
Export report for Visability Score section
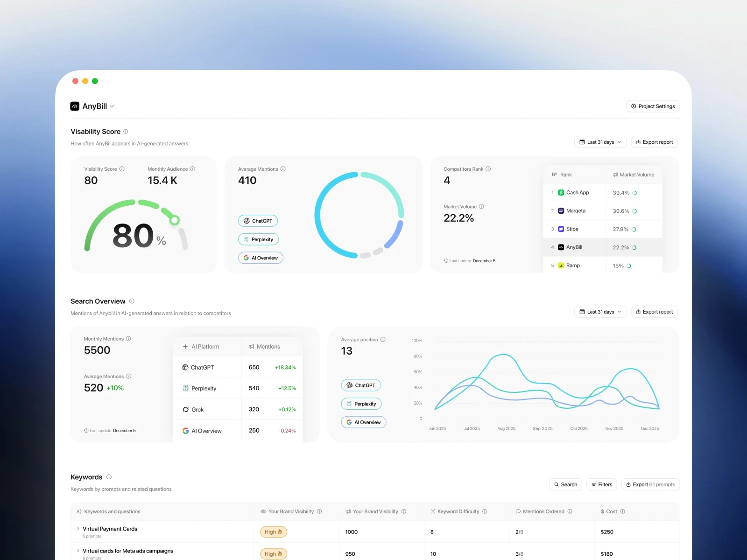point(655,142)
